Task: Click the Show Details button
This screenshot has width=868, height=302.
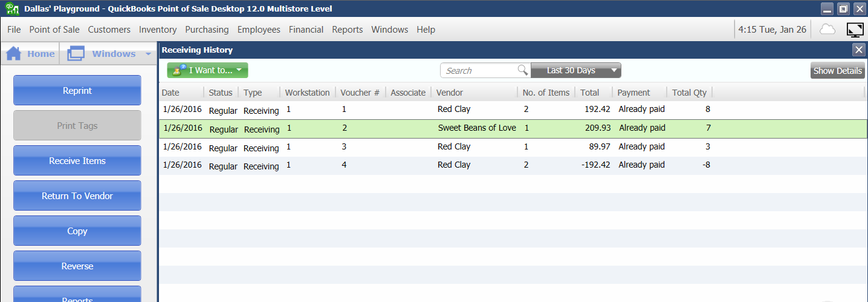Action: click(837, 71)
